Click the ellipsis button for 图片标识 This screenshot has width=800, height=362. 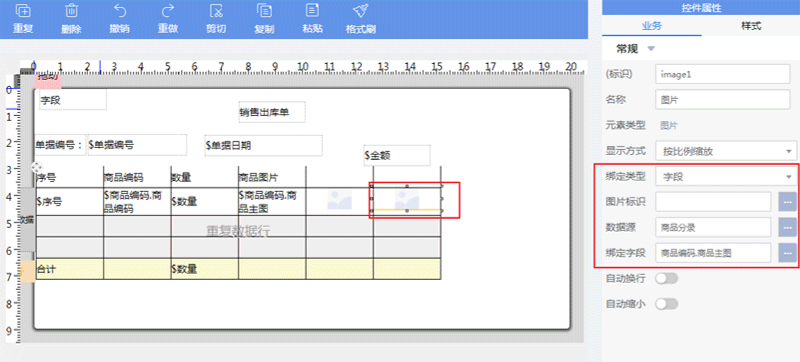pyautogui.click(x=787, y=202)
